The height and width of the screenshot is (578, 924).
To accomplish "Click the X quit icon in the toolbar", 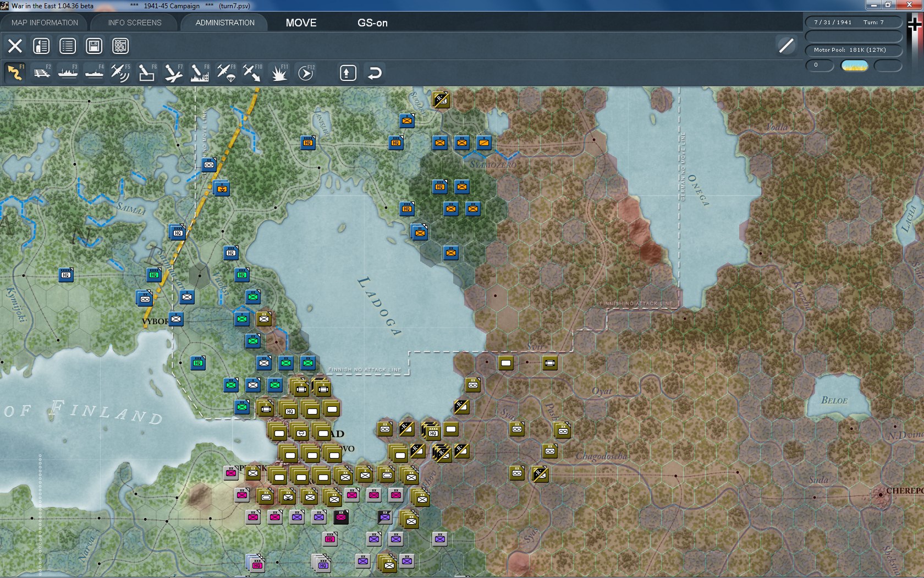I will [15, 46].
